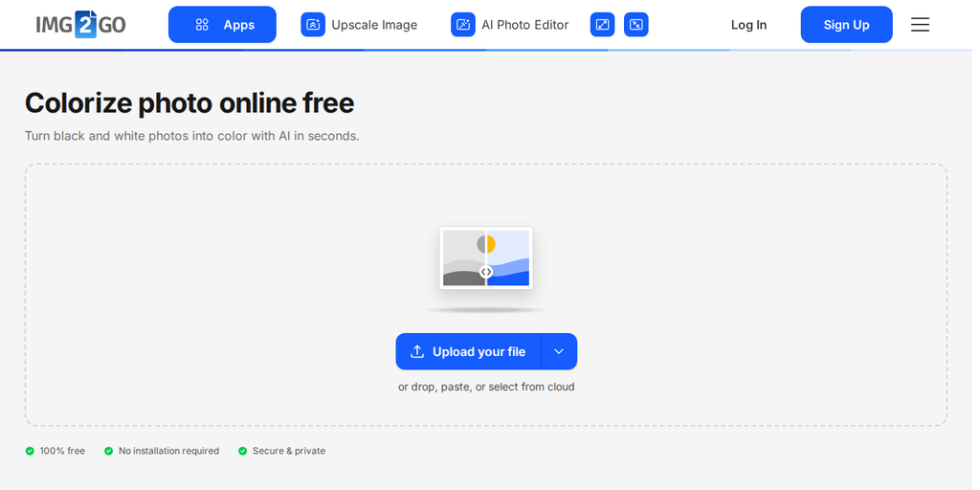Click the 'or drop, paste, or select from cloud' text

[486, 387]
